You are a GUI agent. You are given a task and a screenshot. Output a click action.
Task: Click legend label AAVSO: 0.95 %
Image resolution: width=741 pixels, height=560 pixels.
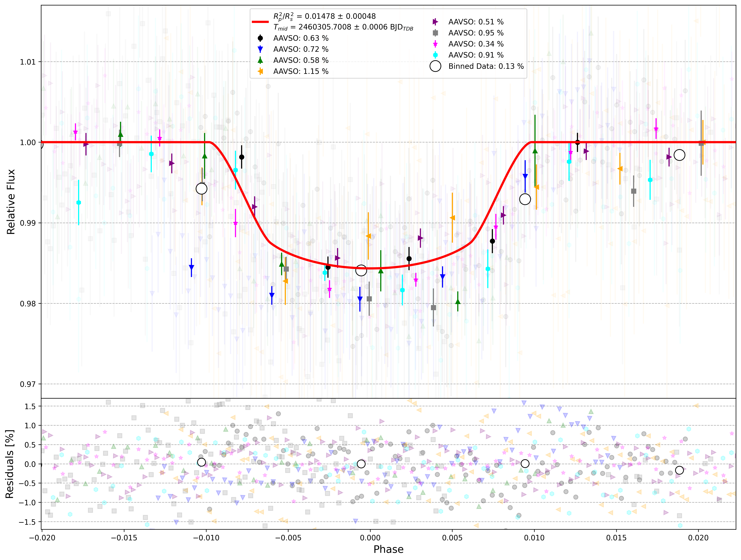pos(476,33)
